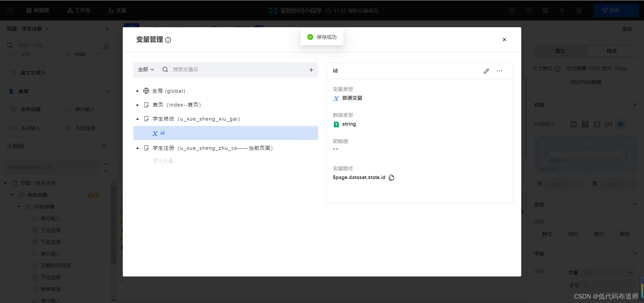This screenshot has width=644, height=303.
Task: Toggle the hidden layout eye icon
Action: coord(621,124)
